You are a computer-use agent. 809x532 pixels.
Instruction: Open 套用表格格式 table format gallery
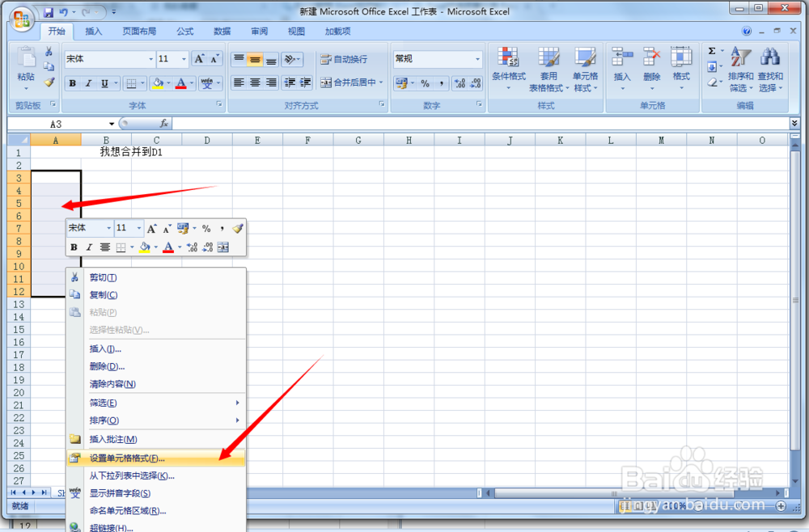tap(549, 70)
